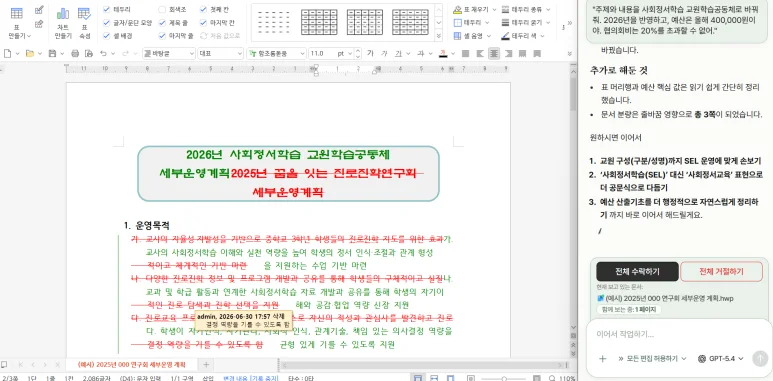Open the font color red 가 swatch
Screen dimensions: 773x381
[x=443, y=53]
